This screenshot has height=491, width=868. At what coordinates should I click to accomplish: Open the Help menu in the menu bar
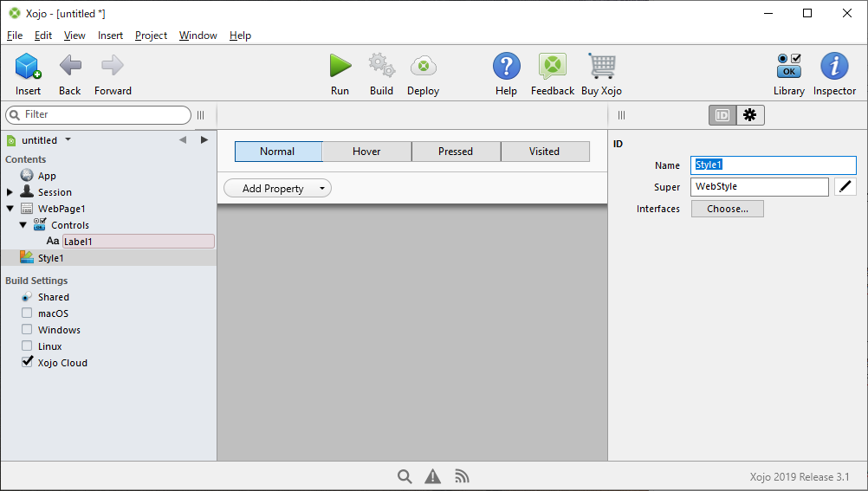[x=240, y=36]
